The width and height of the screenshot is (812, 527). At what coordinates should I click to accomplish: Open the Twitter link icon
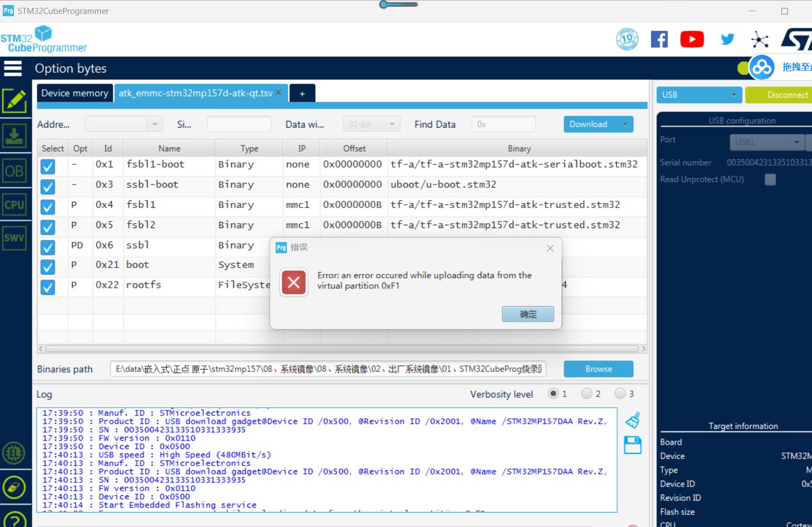click(727, 39)
